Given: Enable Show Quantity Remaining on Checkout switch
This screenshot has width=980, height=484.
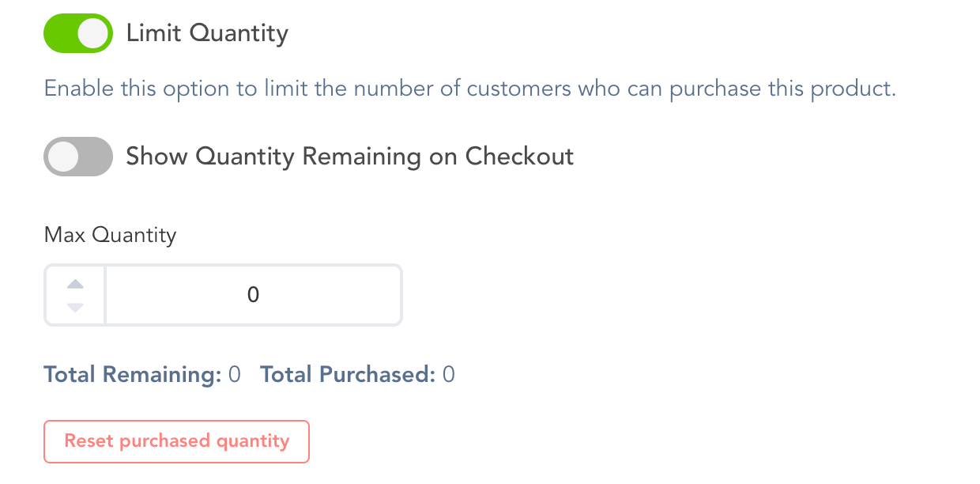Looking at the screenshot, I should [77, 157].
